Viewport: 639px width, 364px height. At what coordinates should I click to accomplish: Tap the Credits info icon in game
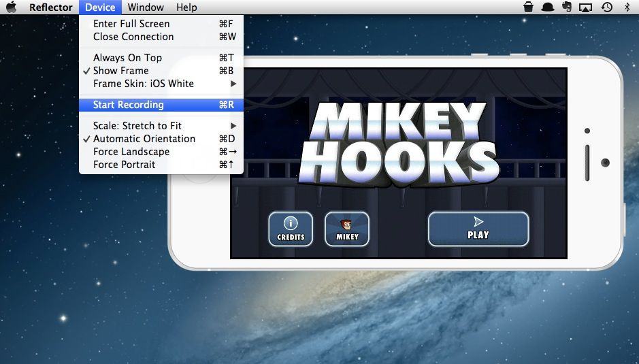coord(291,223)
